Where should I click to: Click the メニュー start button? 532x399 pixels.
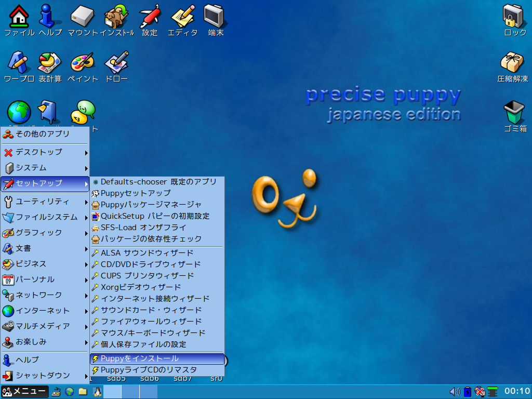point(24,392)
